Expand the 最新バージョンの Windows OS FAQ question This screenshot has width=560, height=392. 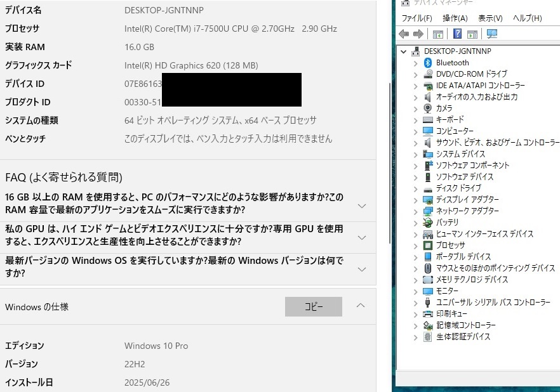click(362, 270)
